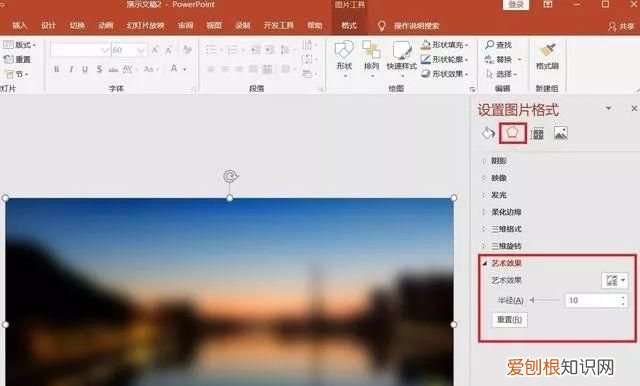Open the Fill & Line pane icon
This screenshot has height=386, width=640.
(x=488, y=133)
